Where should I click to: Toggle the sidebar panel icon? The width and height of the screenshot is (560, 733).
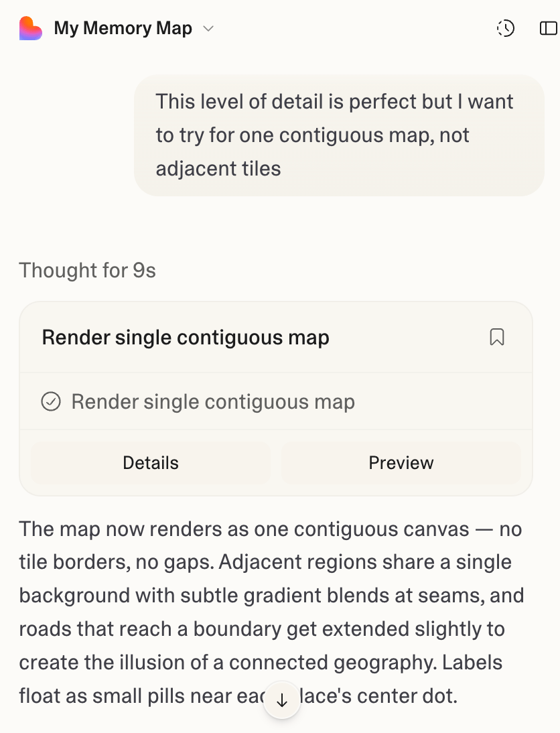coord(548,28)
